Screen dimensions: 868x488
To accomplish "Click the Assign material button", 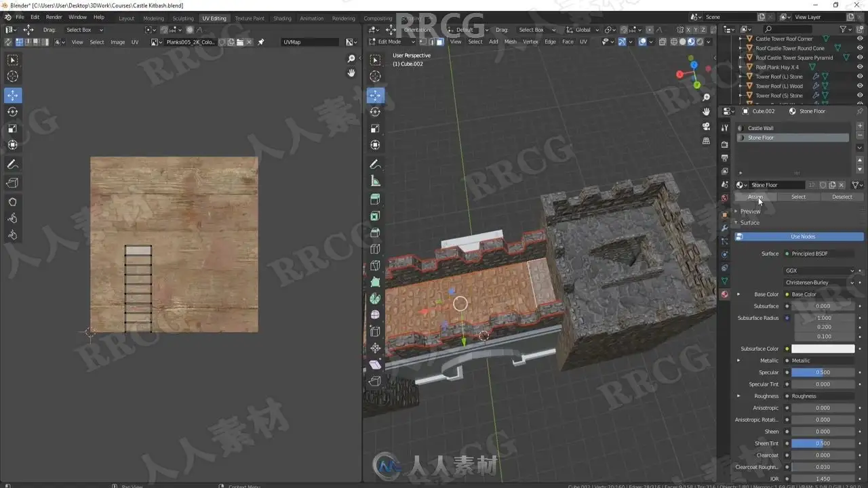I will [755, 197].
